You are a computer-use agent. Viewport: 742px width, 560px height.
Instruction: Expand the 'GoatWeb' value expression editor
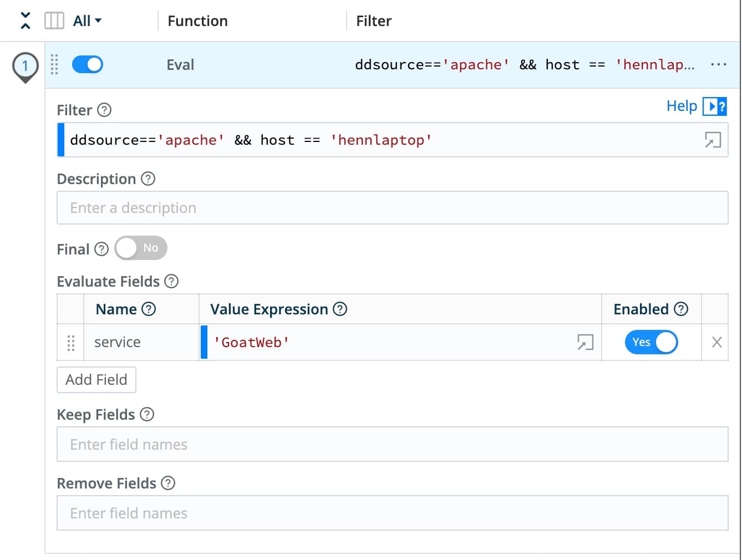tap(585, 343)
